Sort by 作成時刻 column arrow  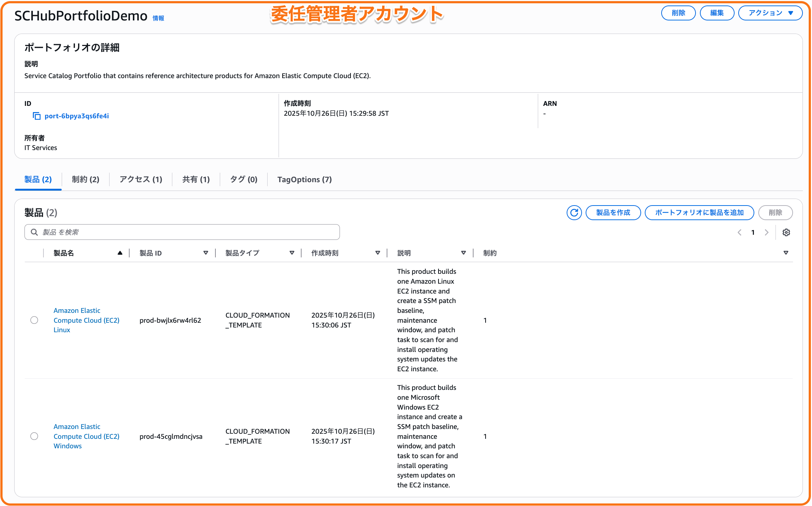click(x=378, y=253)
